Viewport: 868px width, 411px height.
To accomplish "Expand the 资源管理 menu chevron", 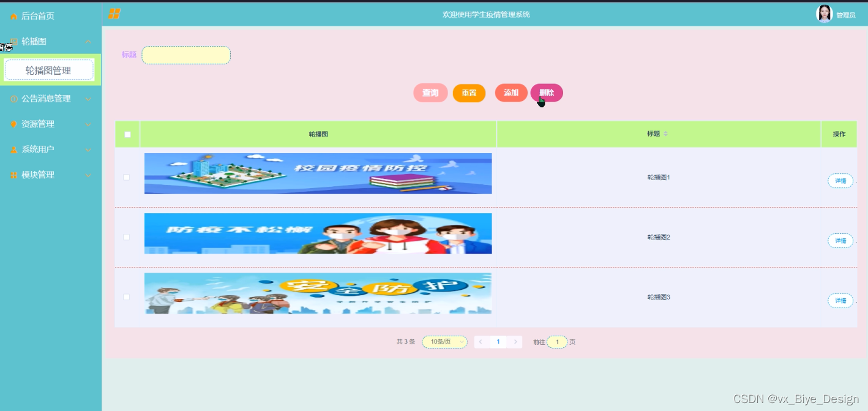I will click(88, 124).
